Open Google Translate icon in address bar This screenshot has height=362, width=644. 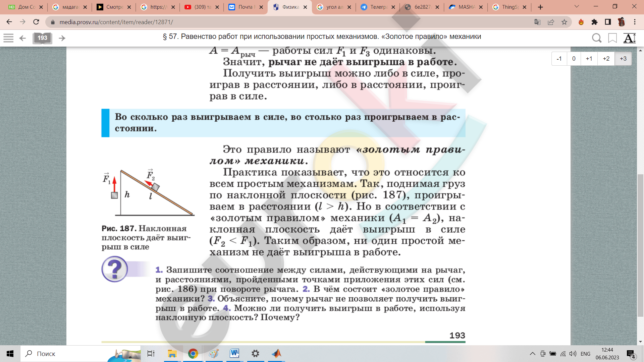537,22
